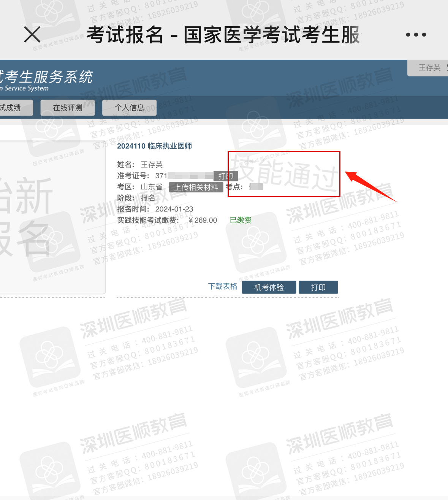The width and height of the screenshot is (448, 500).
Task: Click the 上传相关材料 button
Action: [196, 187]
